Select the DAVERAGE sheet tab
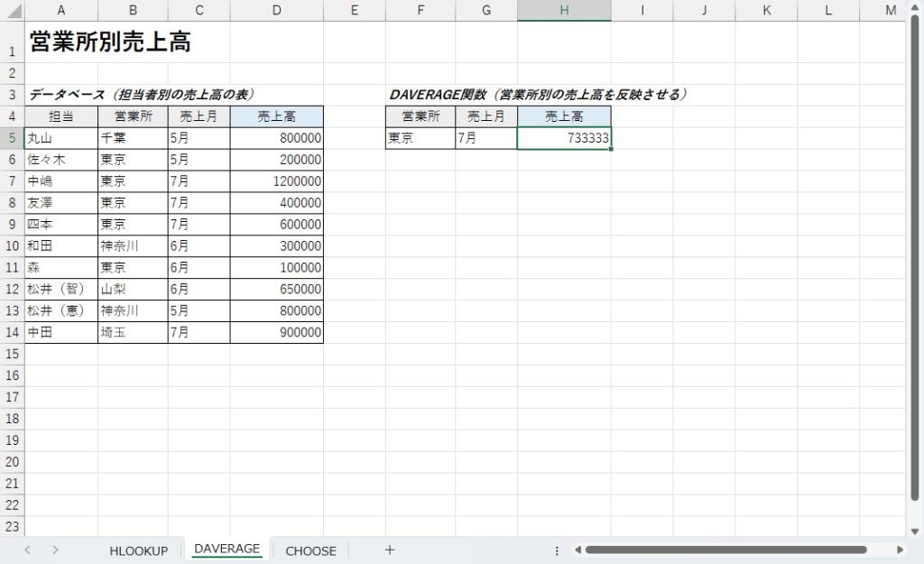The width and height of the screenshot is (924, 564). [226, 549]
